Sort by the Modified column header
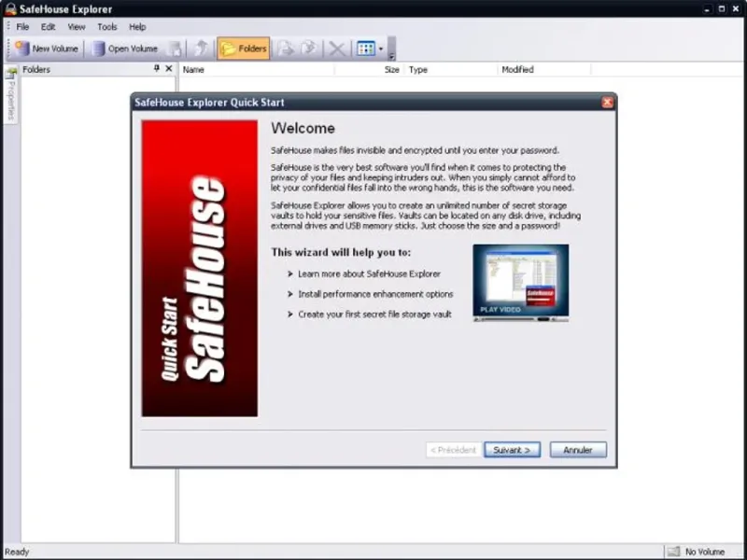Image resolution: width=747 pixels, height=560 pixels. [x=544, y=69]
